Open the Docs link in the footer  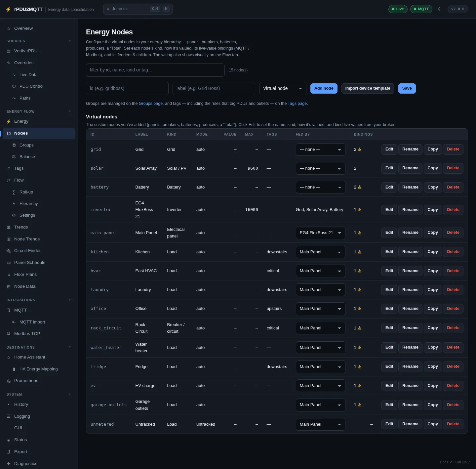[x=446, y=462]
